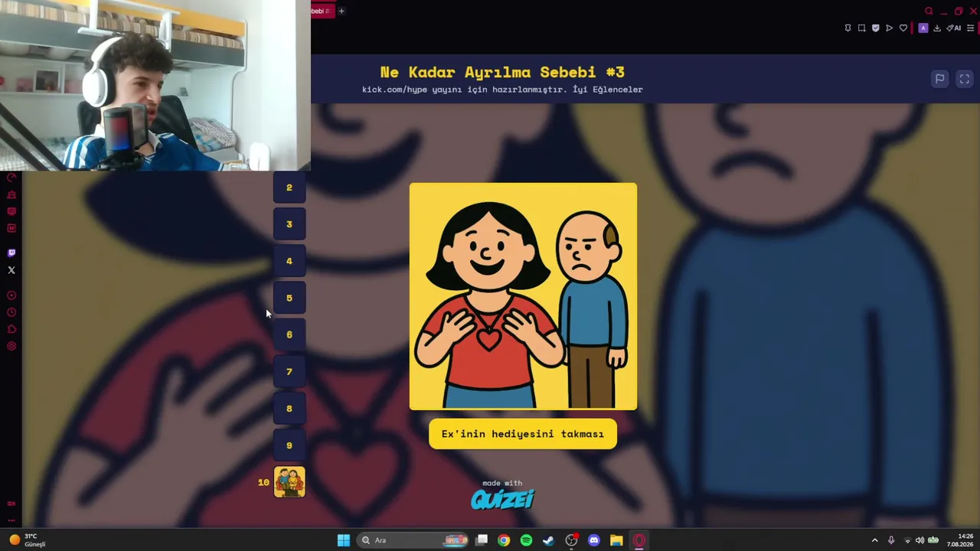Open X in the Opera sidebar
980x551 pixels.
pos(11,270)
